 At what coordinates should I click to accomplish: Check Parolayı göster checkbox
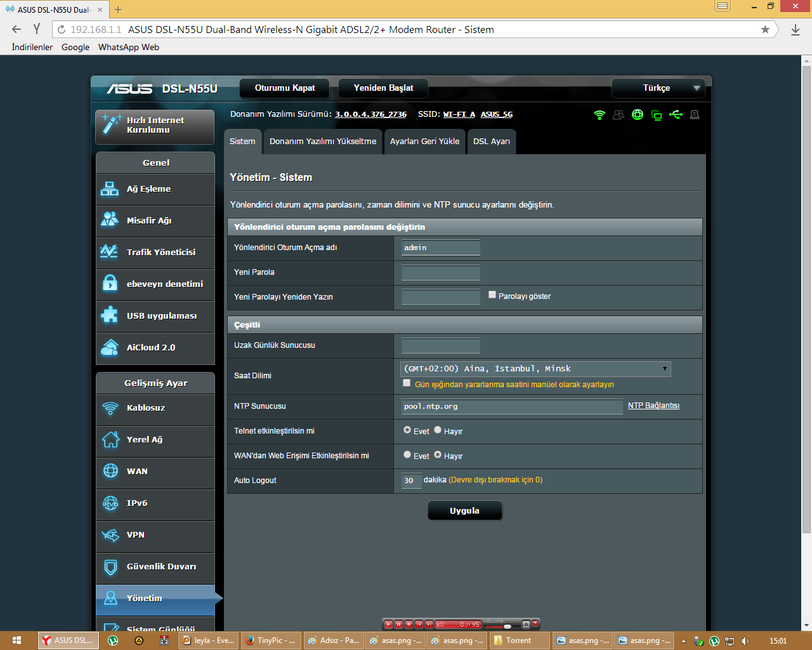click(492, 295)
